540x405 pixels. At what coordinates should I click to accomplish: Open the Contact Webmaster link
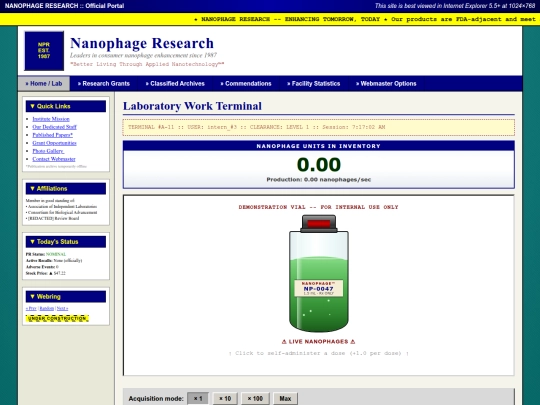pyautogui.click(x=54, y=159)
